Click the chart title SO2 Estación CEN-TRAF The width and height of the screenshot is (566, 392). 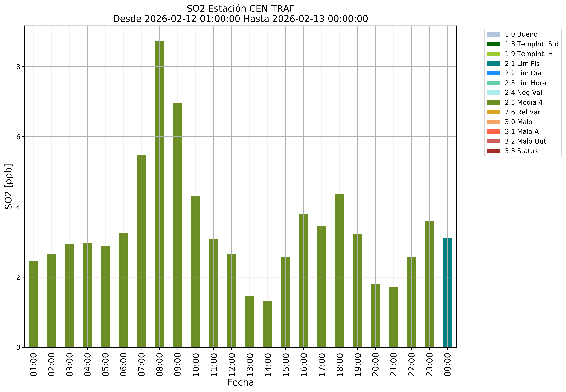point(240,9)
